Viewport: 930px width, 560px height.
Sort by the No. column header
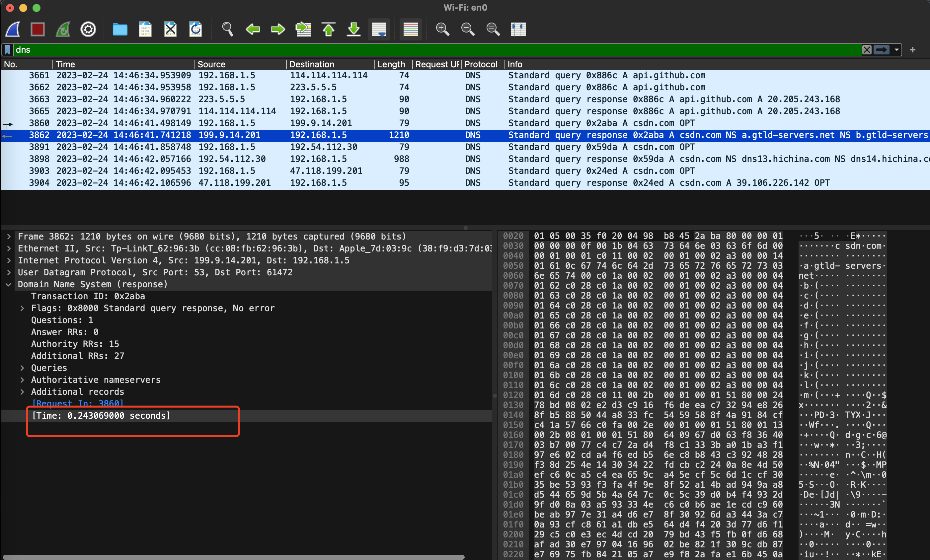(27, 64)
